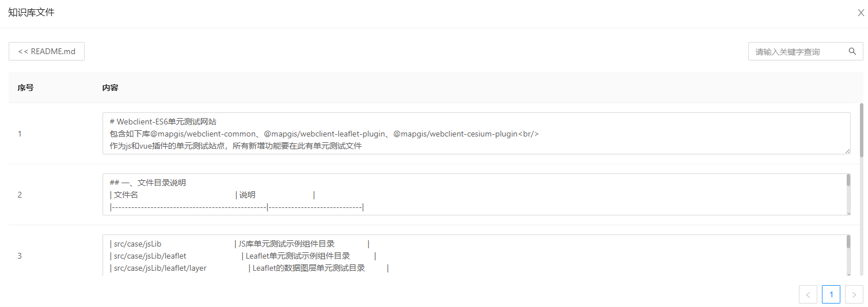Go to the next page arrow

[854, 294]
